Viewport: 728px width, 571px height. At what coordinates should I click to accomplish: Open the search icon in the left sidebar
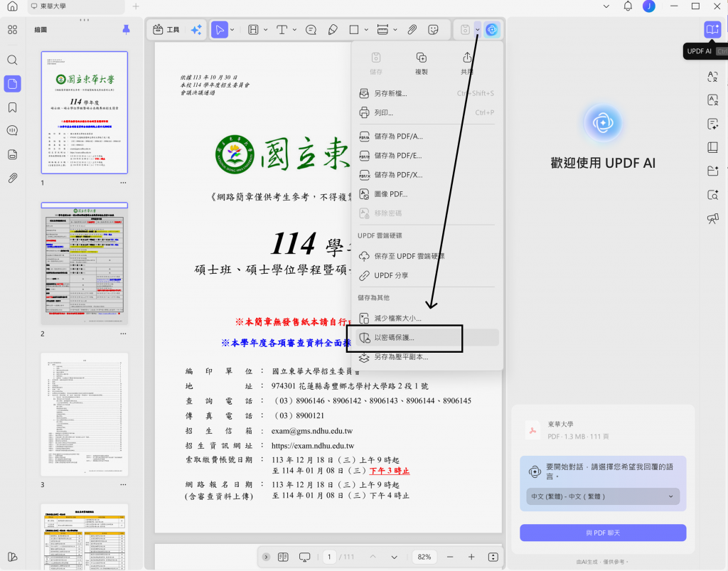click(x=13, y=60)
